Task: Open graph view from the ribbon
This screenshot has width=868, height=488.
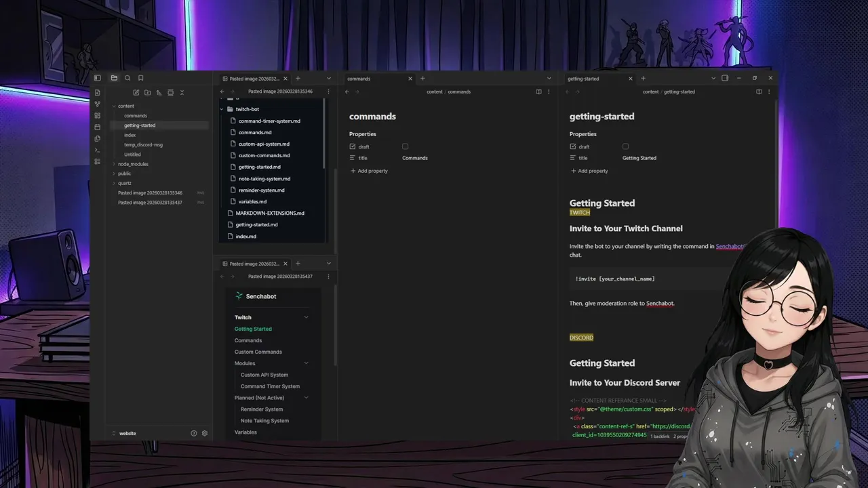Action: tap(98, 104)
